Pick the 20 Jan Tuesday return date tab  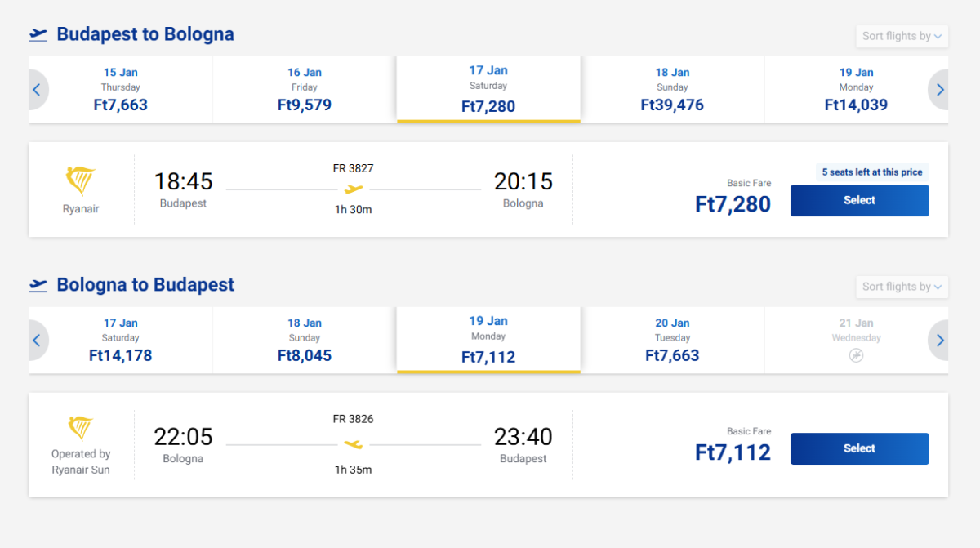pos(672,341)
